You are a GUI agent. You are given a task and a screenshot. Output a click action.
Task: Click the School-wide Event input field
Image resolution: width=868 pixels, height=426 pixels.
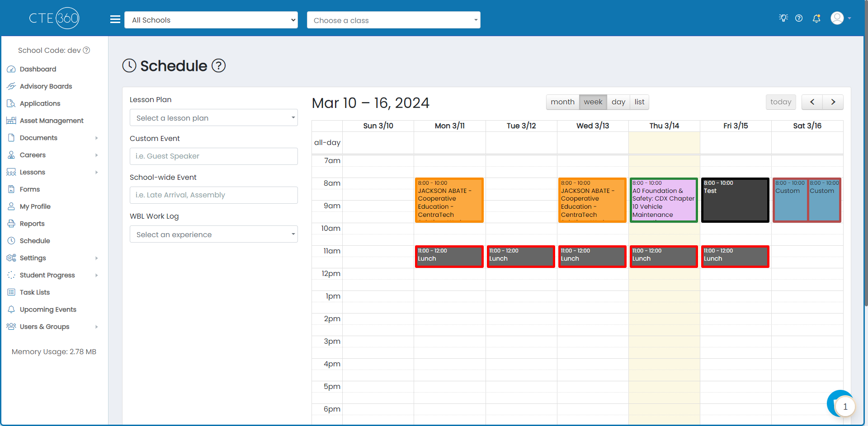coord(214,195)
